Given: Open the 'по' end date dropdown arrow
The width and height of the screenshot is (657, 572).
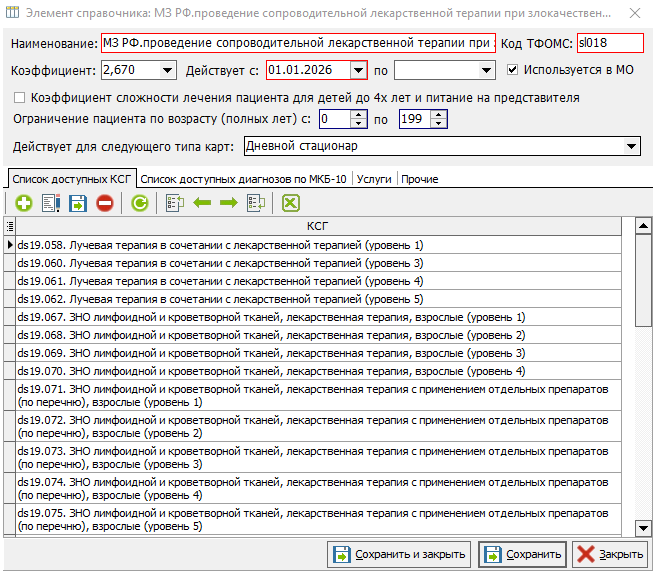Looking at the screenshot, I should [x=486, y=70].
